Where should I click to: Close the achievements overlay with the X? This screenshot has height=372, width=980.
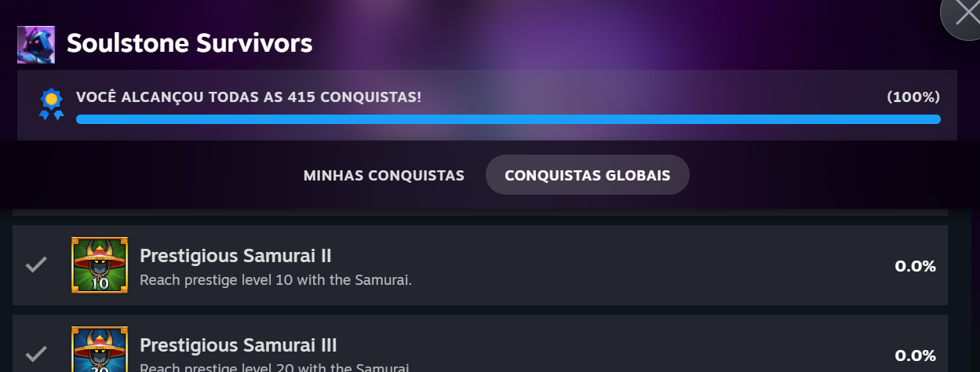pyautogui.click(x=964, y=17)
